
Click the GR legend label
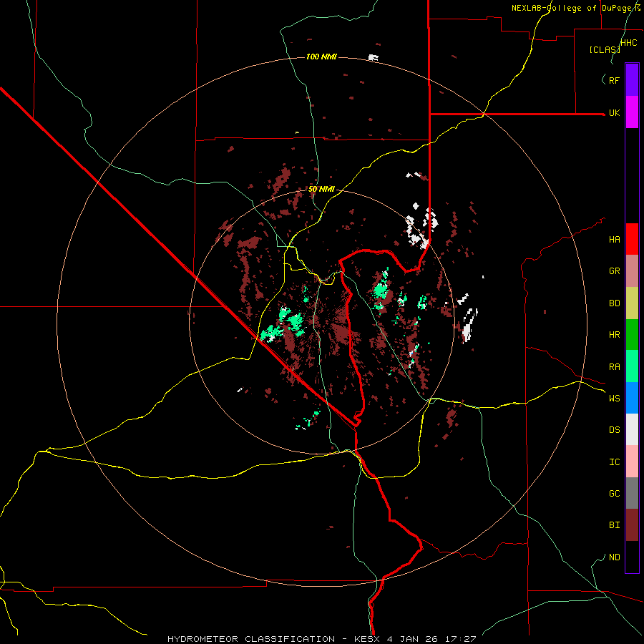click(x=614, y=271)
